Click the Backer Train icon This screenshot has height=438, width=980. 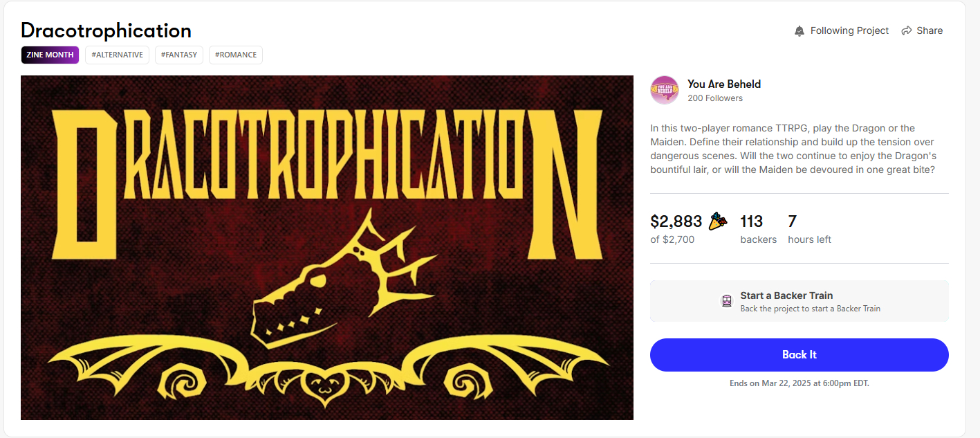(x=726, y=301)
